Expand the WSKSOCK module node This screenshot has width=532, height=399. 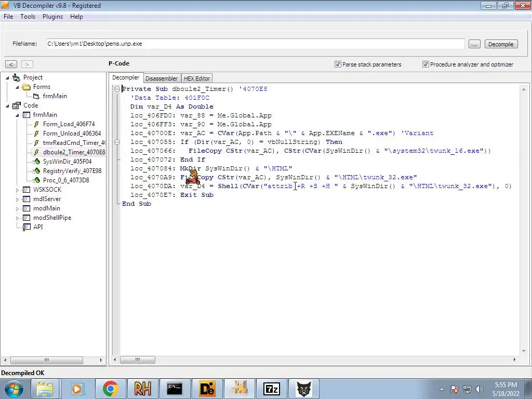point(17,190)
